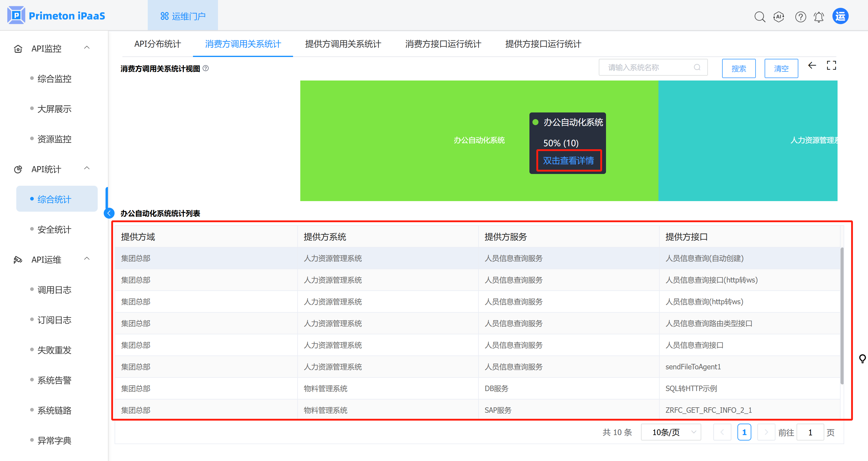Click the 搜索 button

(739, 68)
